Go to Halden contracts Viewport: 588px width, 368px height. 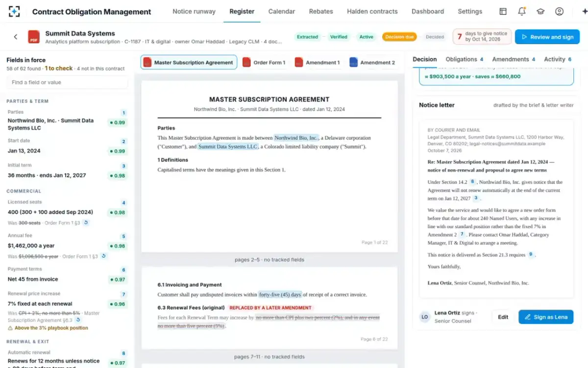click(x=372, y=11)
